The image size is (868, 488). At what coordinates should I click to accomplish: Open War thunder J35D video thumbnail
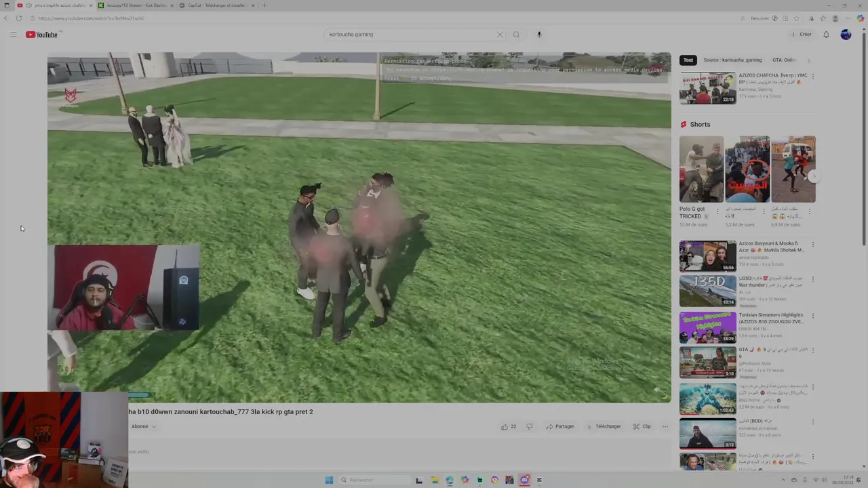point(708,291)
